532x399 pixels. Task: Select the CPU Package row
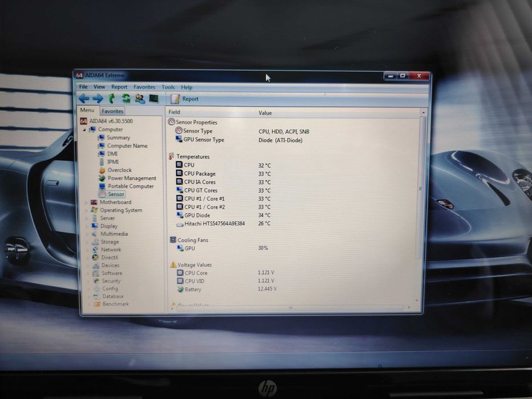click(224, 174)
